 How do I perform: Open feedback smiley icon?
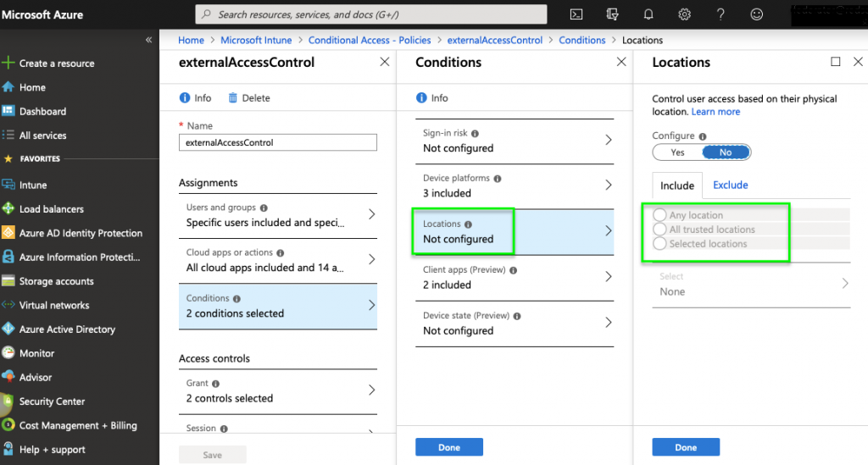pos(756,14)
